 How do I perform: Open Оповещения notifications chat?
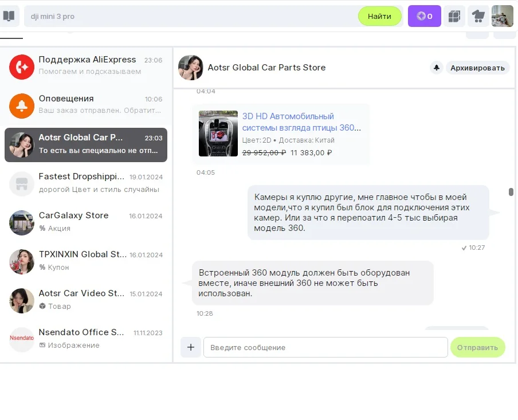(86, 106)
